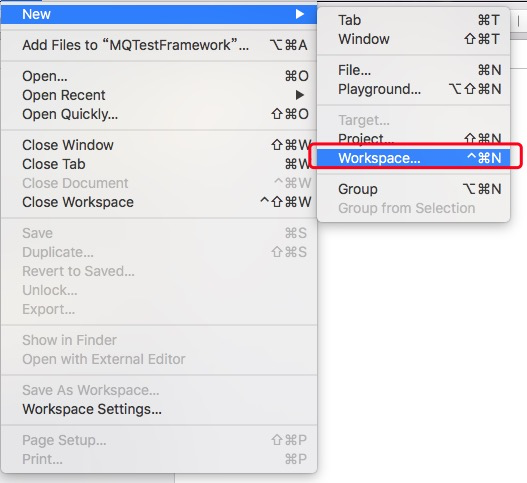Select Close Tab in the menu

159,164
